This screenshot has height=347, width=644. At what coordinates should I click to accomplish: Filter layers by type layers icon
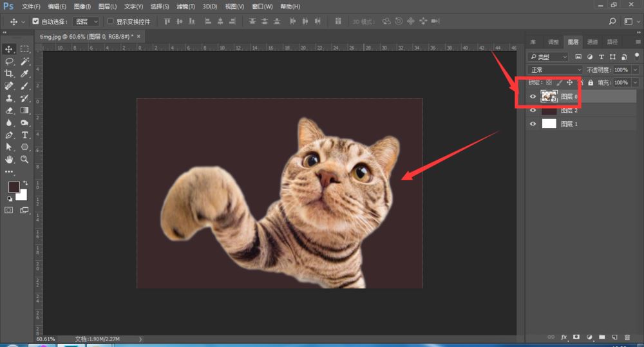(x=601, y=57)
